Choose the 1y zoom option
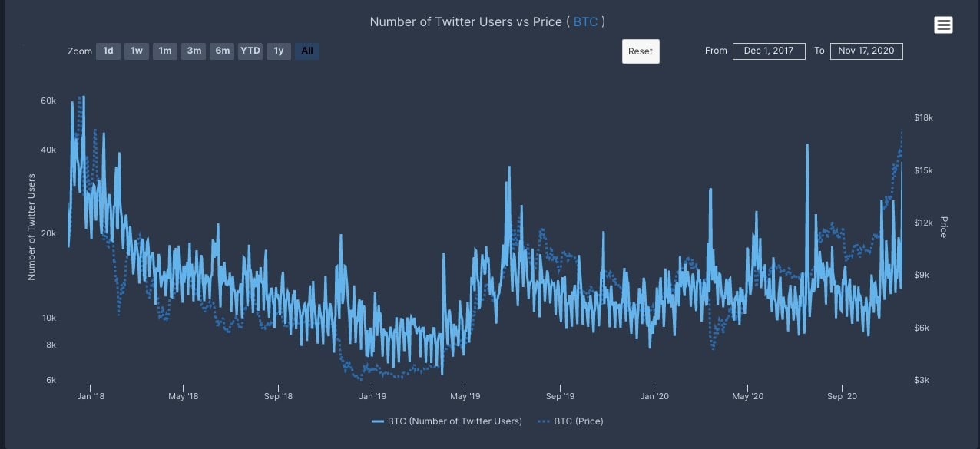Viewport: 980px width, 449px height. [x=279, y=51]
